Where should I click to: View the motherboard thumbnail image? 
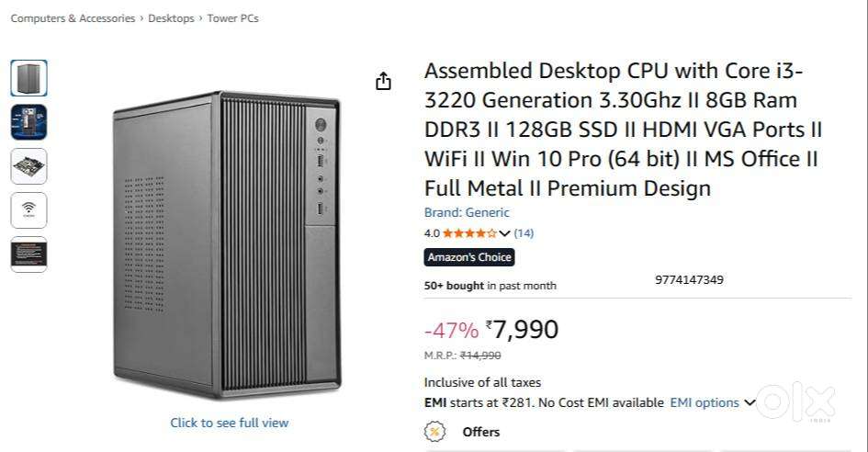point(28,166)
